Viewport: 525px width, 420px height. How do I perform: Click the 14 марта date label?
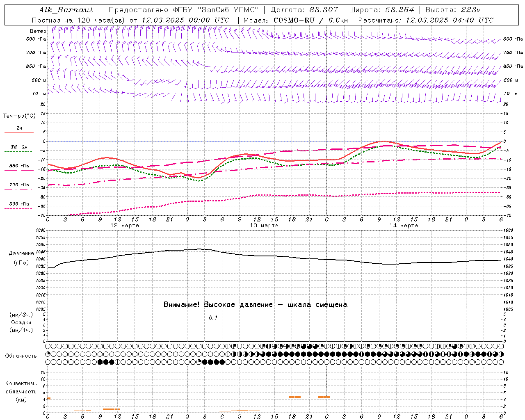404,226
